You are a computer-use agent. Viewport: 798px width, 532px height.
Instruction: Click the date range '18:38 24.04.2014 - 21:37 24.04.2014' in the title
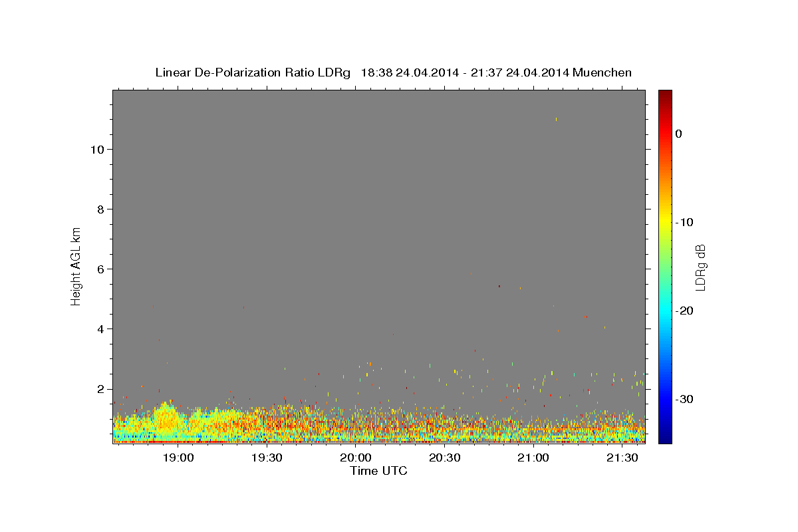(465, 72)
